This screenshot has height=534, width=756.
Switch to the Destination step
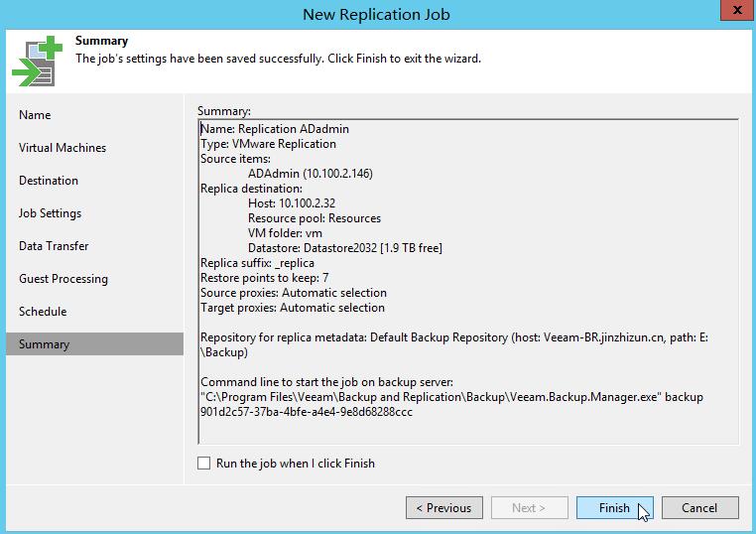[x=49, y=181]
